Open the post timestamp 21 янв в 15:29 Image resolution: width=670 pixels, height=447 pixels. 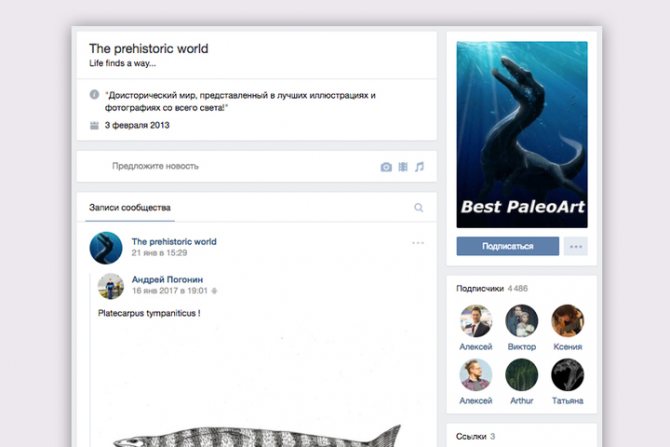click(x=159, y=253)
